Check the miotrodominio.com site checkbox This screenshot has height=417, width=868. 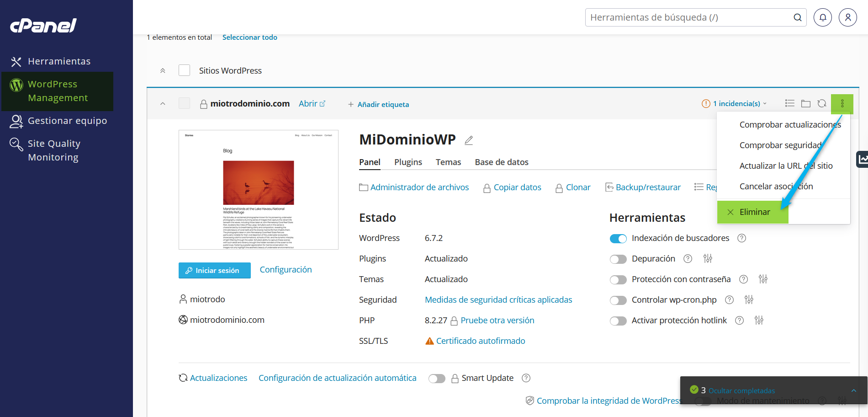[184, 103]
